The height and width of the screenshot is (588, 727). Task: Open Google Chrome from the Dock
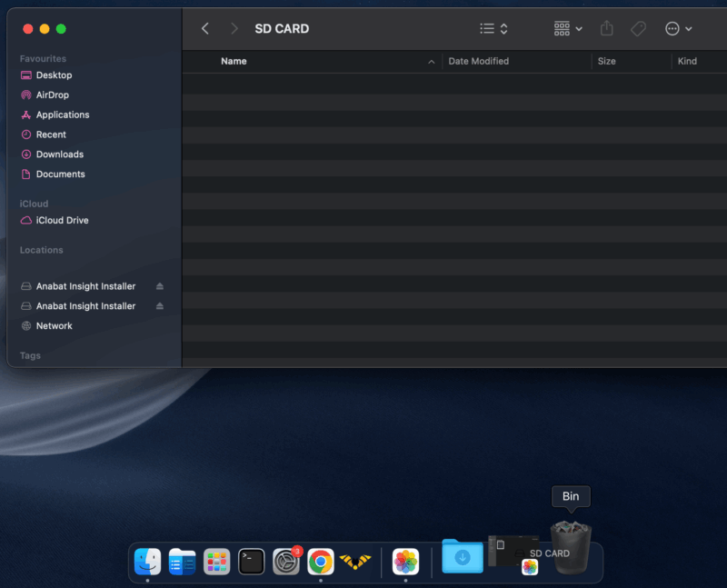320,562
